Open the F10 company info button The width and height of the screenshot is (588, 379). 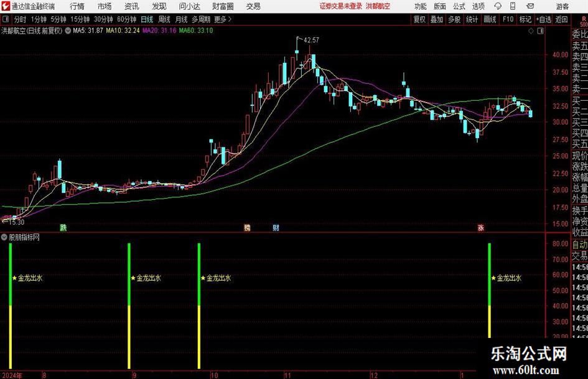[508, 19]
